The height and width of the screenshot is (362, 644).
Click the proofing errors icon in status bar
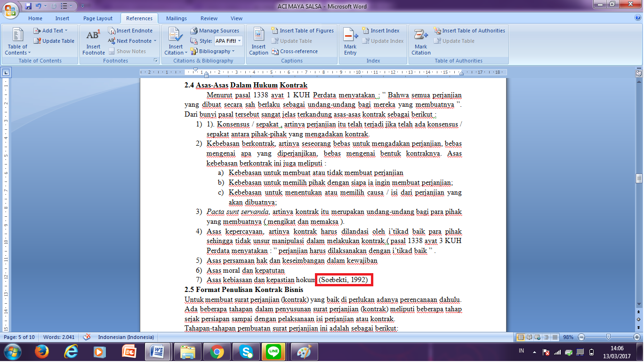point(87,337)
